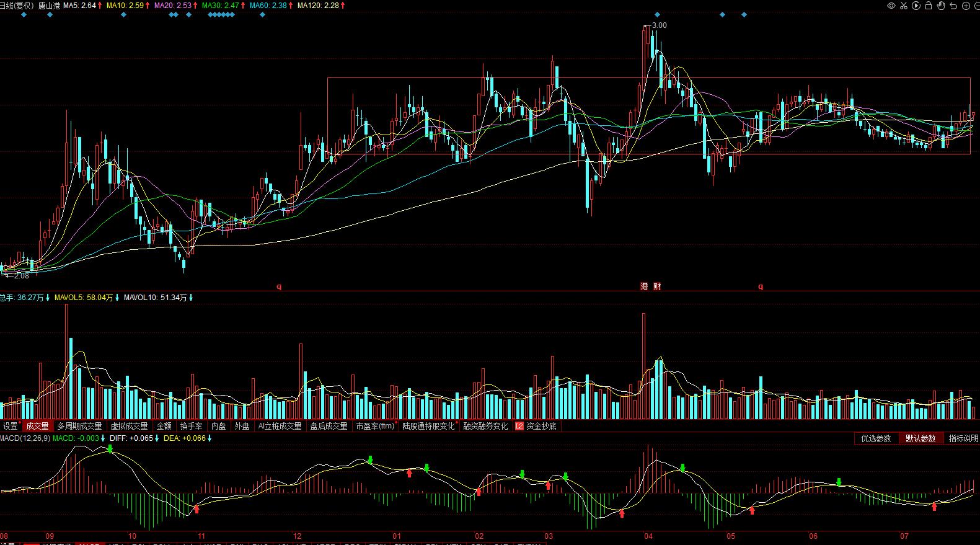Click the MACD(12,26,9) indicator title

25,438
